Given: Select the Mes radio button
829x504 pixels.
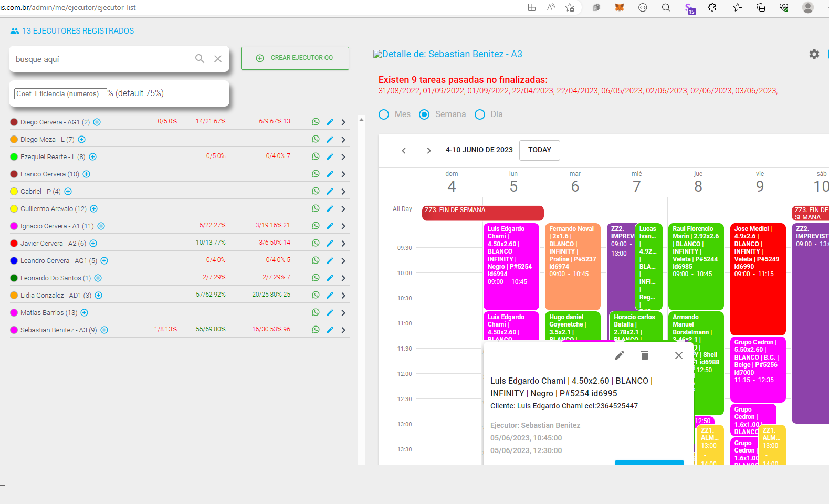Looking at the screenshot, I should [384, 114].
